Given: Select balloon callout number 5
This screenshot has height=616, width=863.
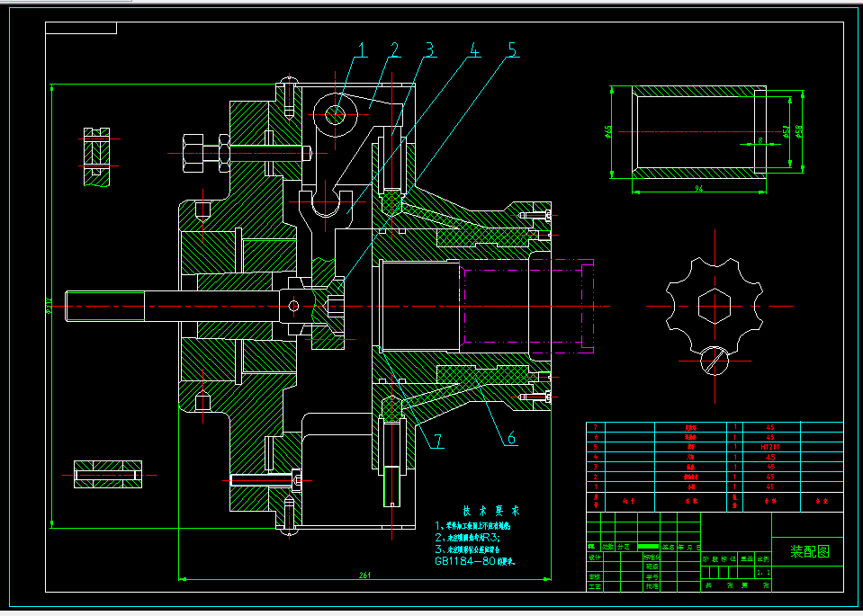Looking at the screenshot, I should [512, 49].
